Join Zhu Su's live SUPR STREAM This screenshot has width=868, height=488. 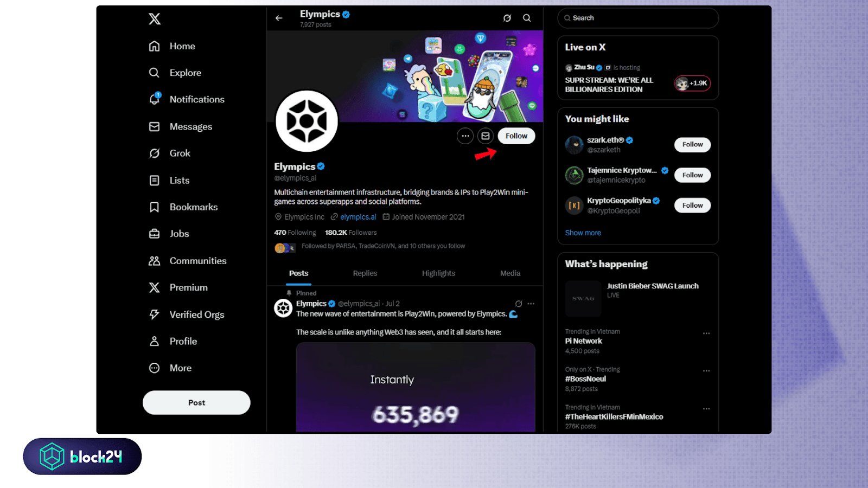tap(609, 85)
